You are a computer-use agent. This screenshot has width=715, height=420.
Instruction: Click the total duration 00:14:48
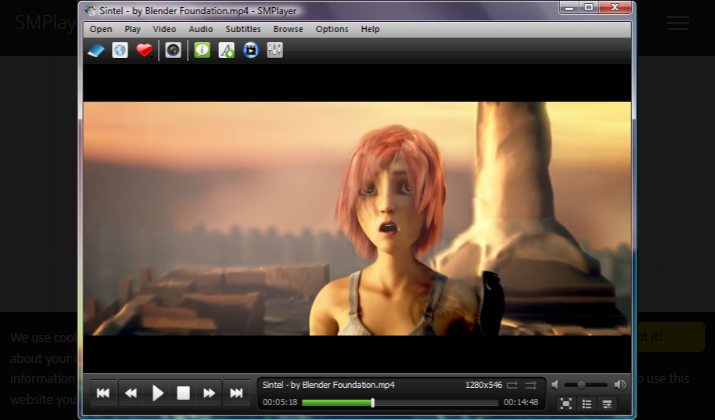tap(521, 402)
